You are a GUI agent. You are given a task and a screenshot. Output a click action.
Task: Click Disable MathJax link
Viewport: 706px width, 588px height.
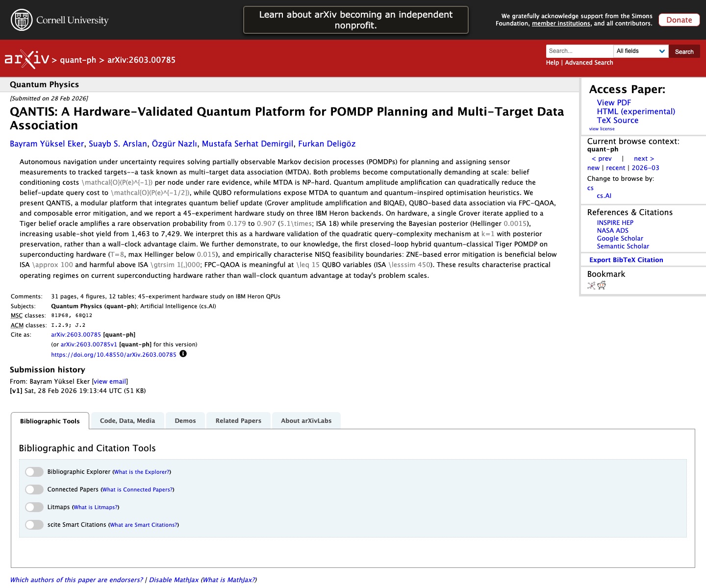[174, 580]
